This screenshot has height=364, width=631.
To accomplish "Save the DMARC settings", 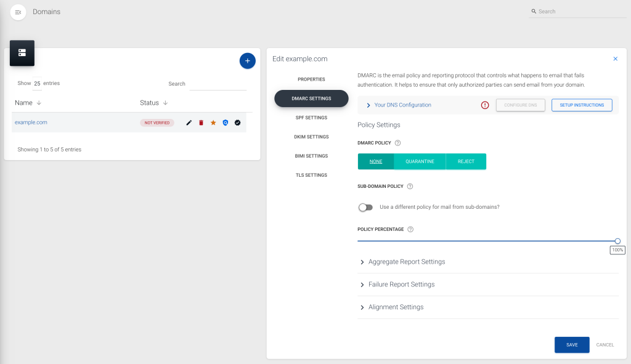I will click(571, 345).
